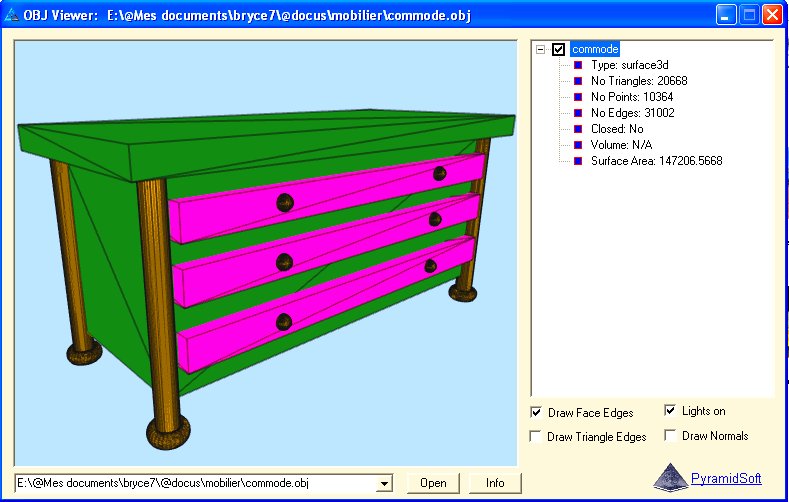
Task: Select the commode tree item
Action: tap(595, 49)
